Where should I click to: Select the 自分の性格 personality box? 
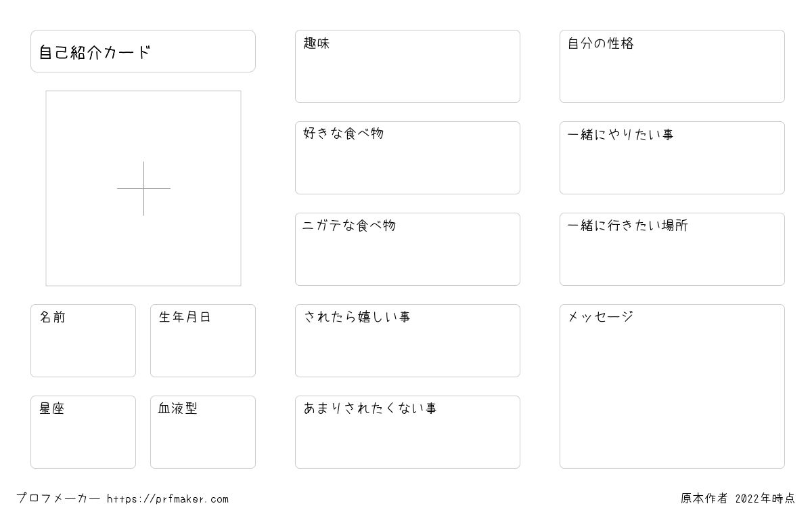coord(672,66)
